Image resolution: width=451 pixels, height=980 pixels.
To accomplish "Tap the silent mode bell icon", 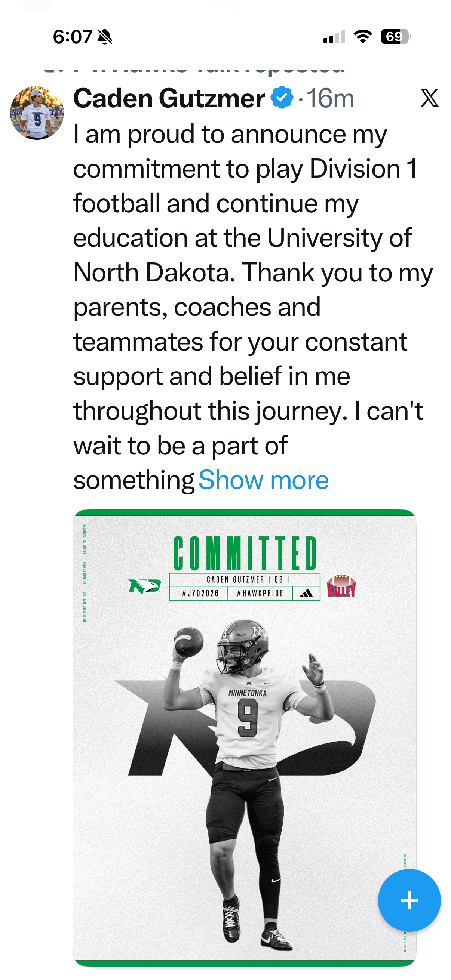I will click(x=105, y=37).
